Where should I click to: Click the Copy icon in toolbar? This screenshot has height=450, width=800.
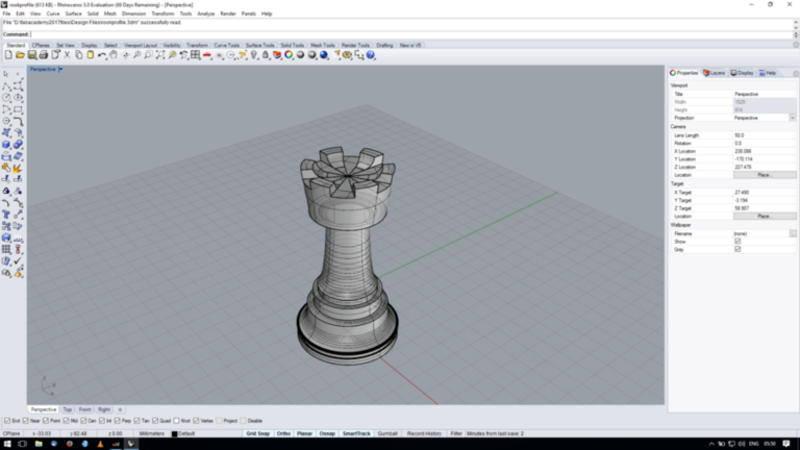[x=79, y=55]
